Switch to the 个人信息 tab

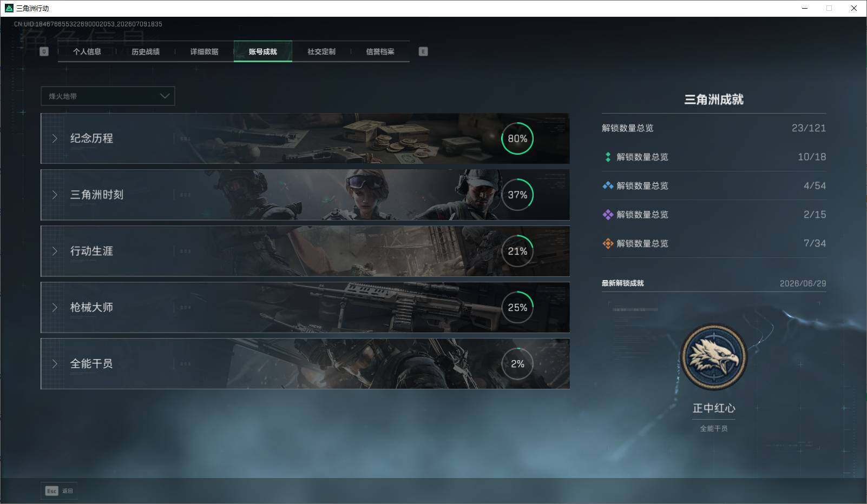tap(87, 51)
